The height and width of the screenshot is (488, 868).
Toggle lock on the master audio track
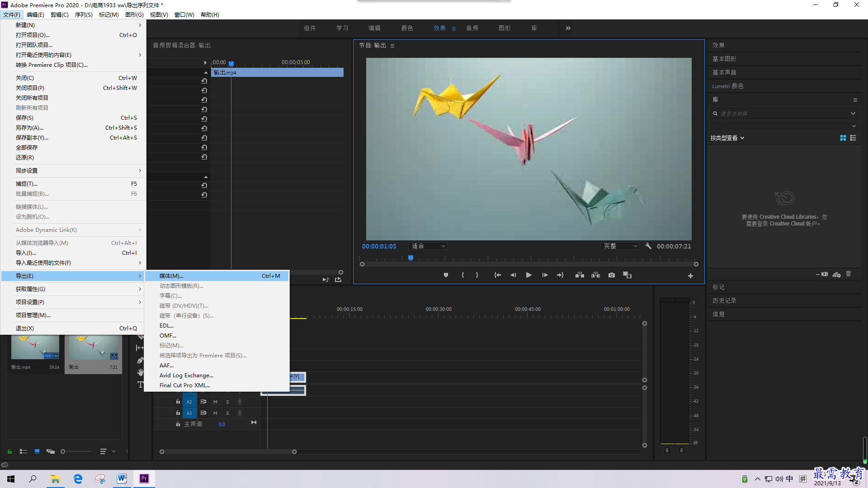[x=178, y=424]
